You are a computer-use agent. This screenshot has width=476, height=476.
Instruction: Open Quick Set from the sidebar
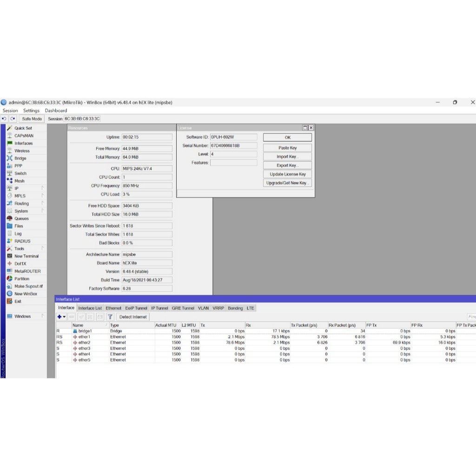(x=23, y=128)
